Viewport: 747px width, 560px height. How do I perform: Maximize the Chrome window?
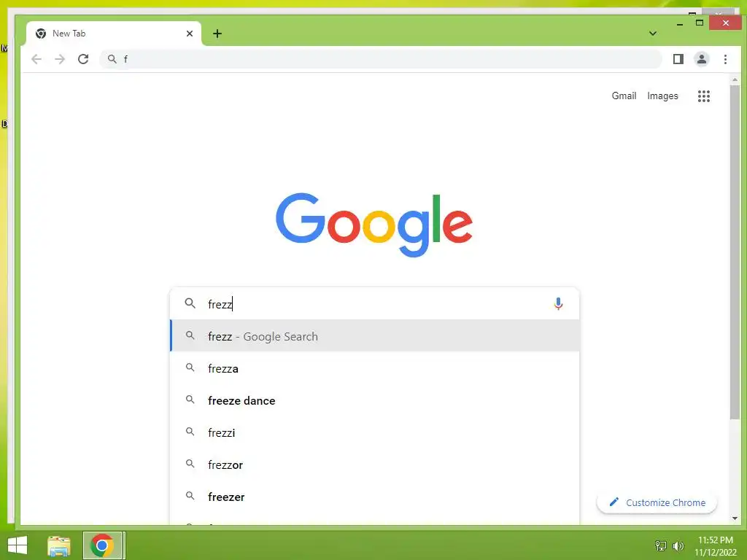(700, 23)
